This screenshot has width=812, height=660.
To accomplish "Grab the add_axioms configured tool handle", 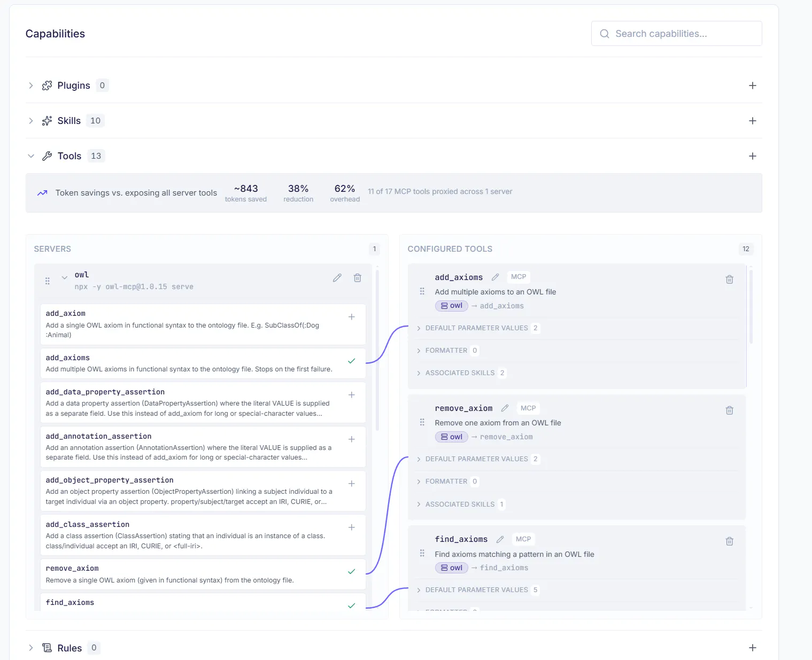I will tap(422, 291).
